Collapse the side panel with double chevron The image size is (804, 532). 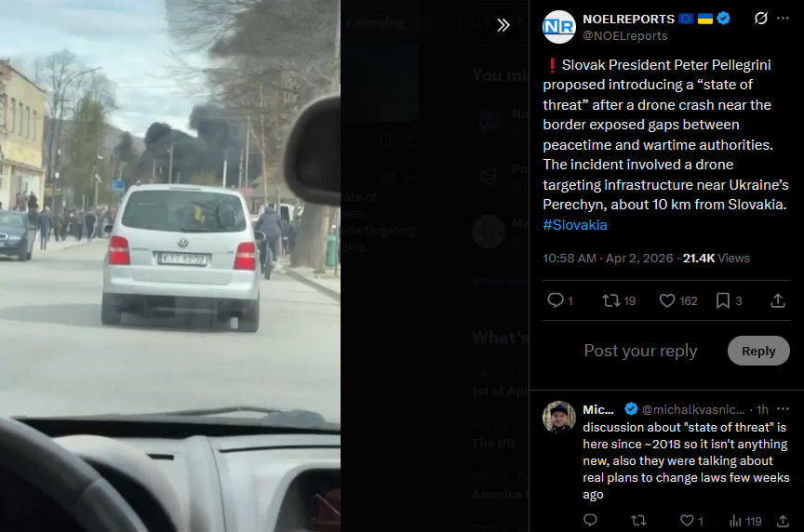[503, 24]
